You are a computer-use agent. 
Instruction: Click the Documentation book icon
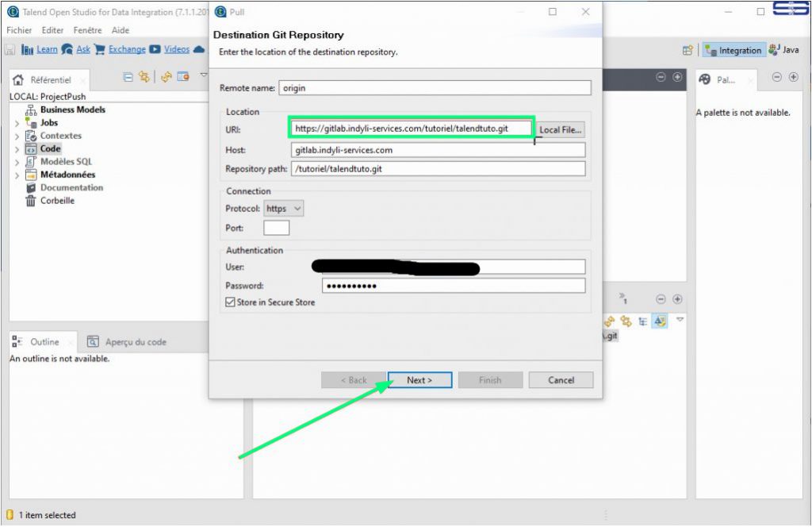31,188
